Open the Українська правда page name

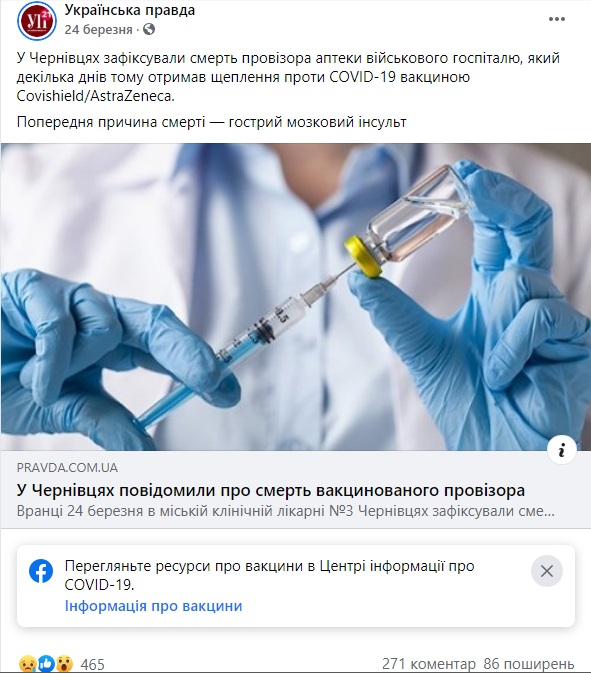pos(130,10)
